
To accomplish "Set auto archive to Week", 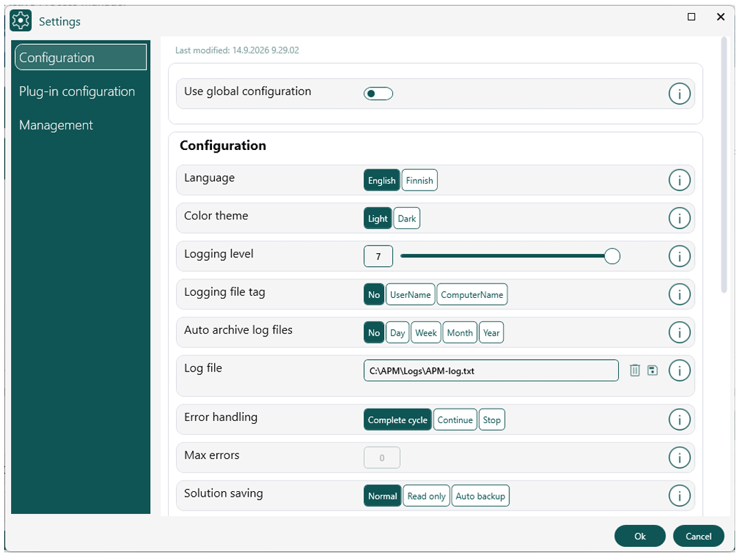I will pos(425,332).
